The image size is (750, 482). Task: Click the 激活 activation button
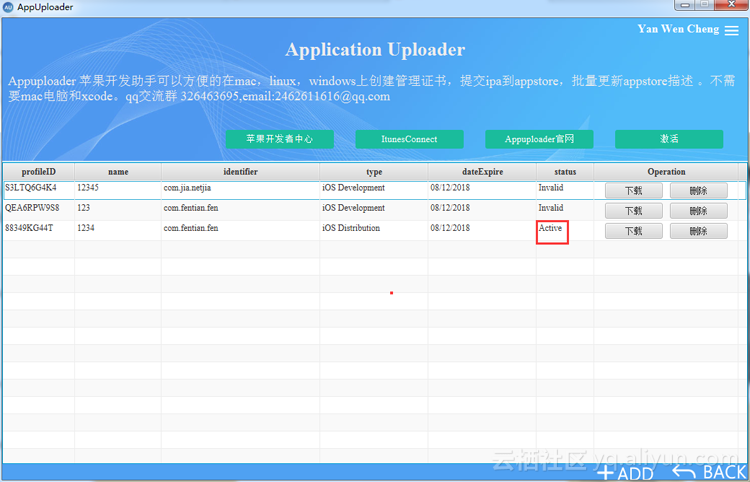(669, 139)
